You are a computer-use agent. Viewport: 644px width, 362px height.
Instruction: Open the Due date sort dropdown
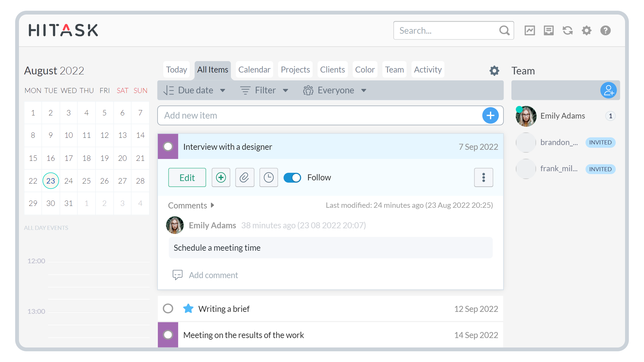[x=223, y=90]
